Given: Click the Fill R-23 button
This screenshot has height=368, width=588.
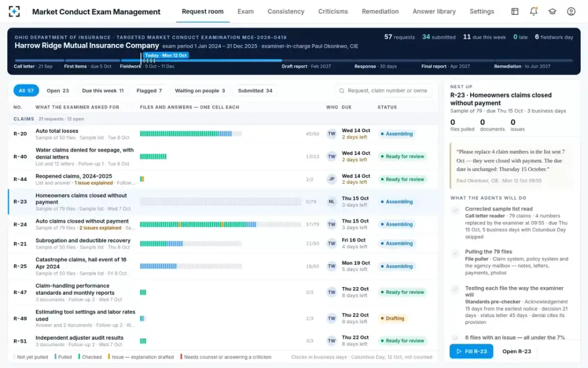Looking at the screenshot, I should 471,351.
